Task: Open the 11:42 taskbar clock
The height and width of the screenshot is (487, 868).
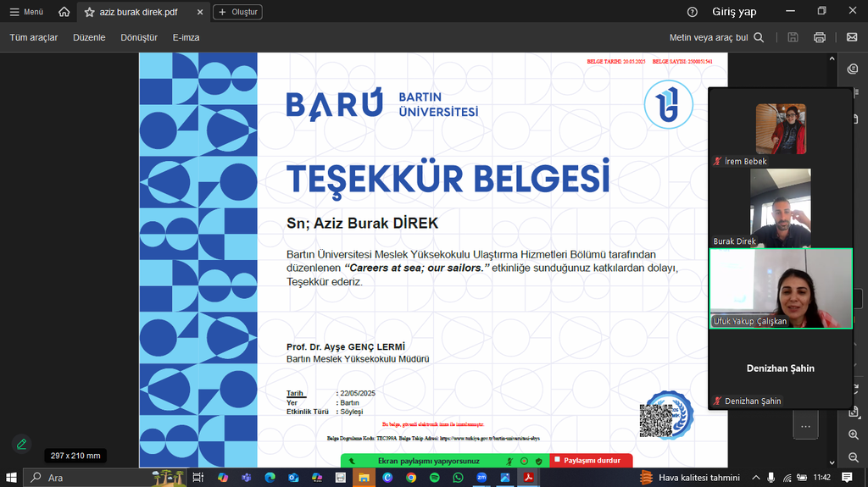Action: 822,478
